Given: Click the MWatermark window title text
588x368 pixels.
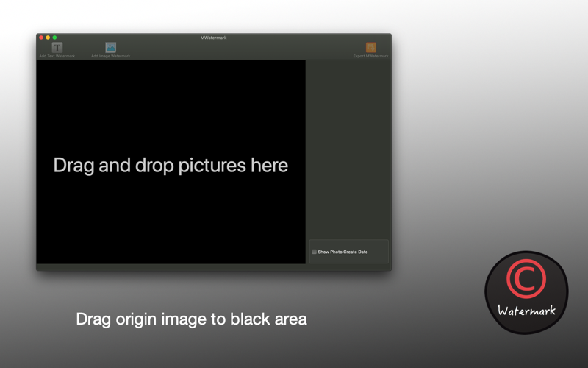Looking at the screenshot, I should tap(213, 38).
